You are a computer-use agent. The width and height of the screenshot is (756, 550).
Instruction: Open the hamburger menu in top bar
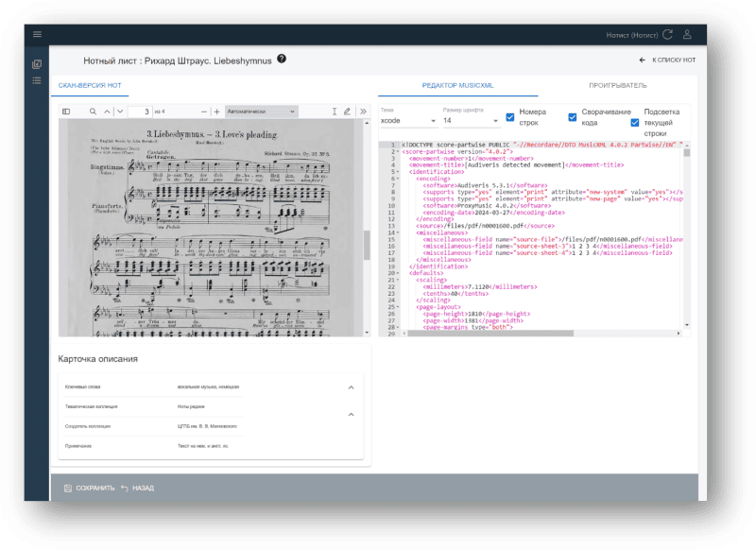pos(37,35)
